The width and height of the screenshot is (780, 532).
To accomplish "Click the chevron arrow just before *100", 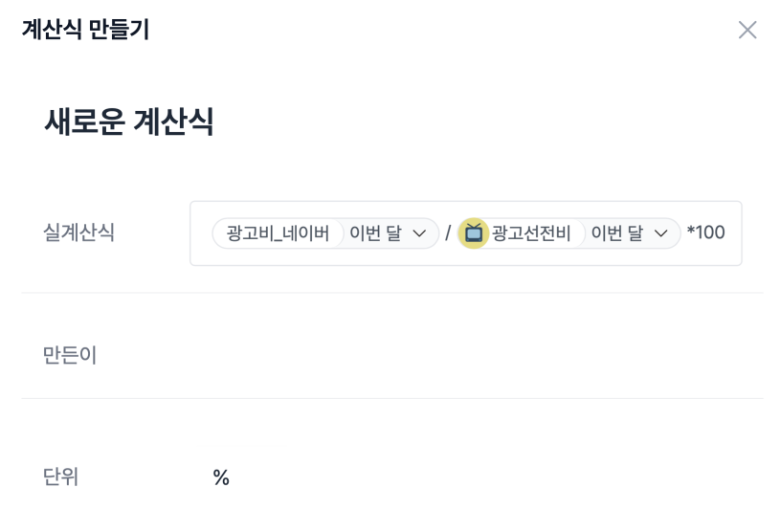I will click(x=660, y=233).
